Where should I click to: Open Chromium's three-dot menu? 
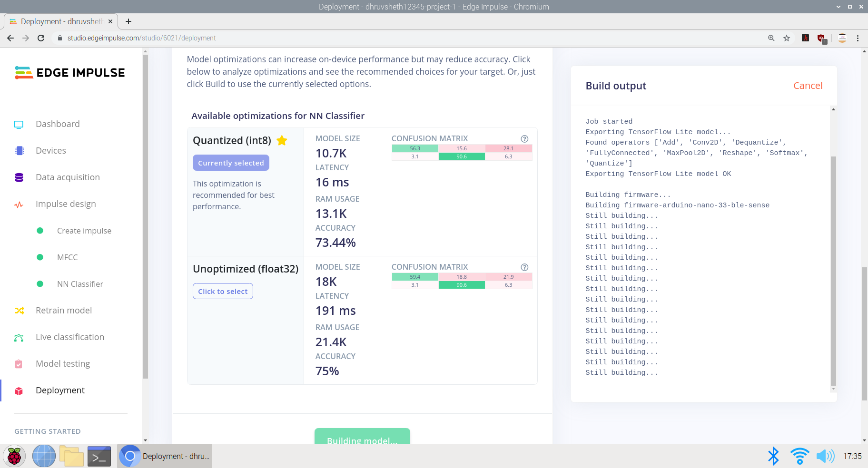pos(858,38)
